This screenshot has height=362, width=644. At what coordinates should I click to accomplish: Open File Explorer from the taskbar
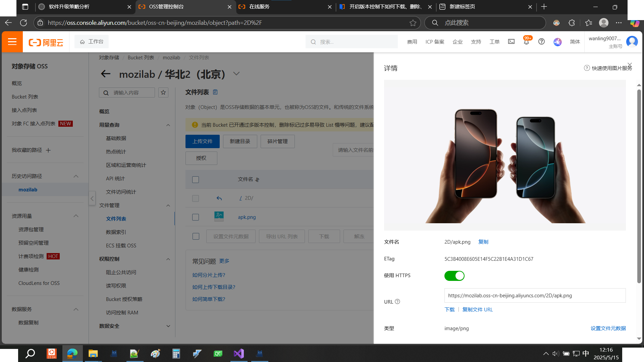pyautogui.click(x=93, y=353)
